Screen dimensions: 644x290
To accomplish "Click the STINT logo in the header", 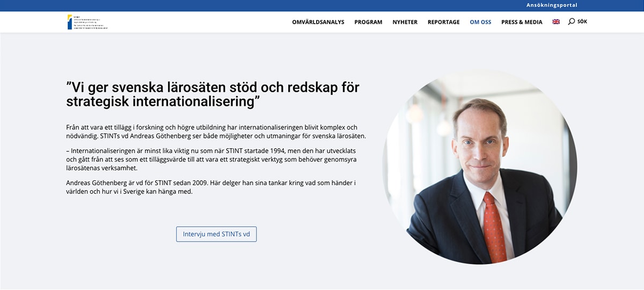I will tap(87, 22).
